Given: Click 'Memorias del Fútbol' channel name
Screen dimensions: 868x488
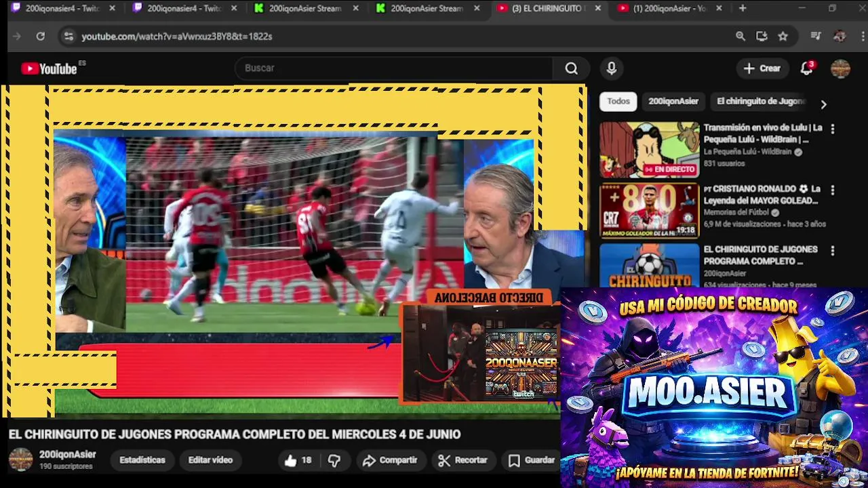Looking at the screenshot, I should pos(736,213).
